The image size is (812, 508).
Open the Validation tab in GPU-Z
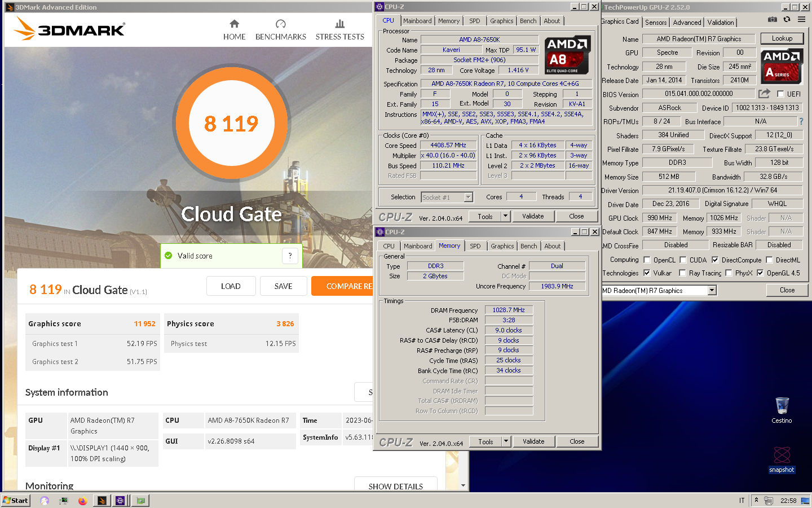coord(721,23)
